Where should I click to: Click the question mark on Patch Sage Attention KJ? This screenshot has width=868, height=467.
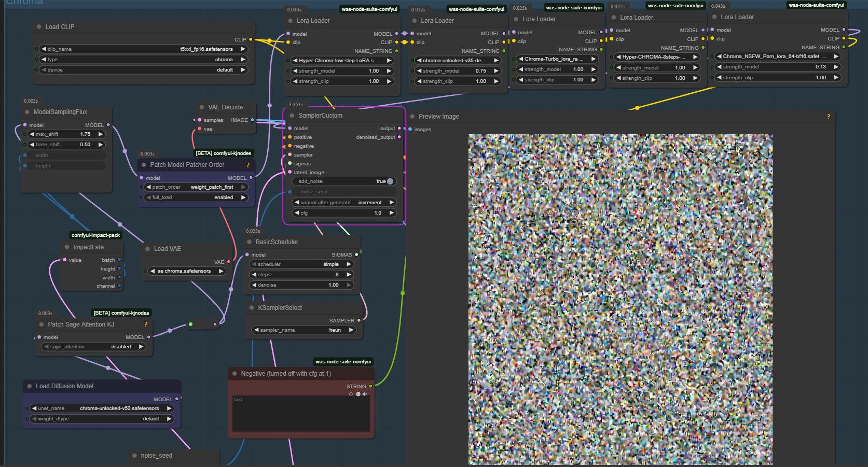coord(146,324)
